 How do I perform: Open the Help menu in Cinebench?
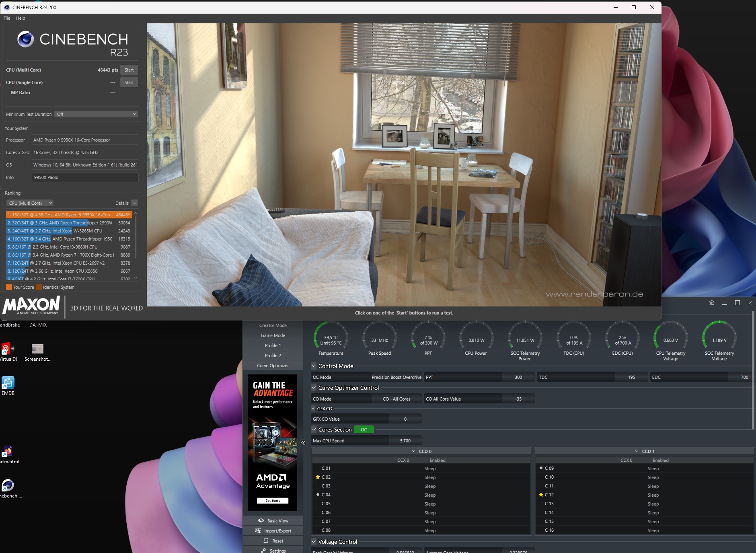(21, 18)
